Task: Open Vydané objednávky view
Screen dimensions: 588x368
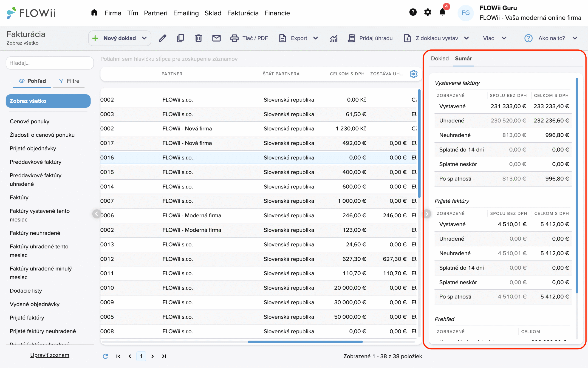Action: (34, 304)
